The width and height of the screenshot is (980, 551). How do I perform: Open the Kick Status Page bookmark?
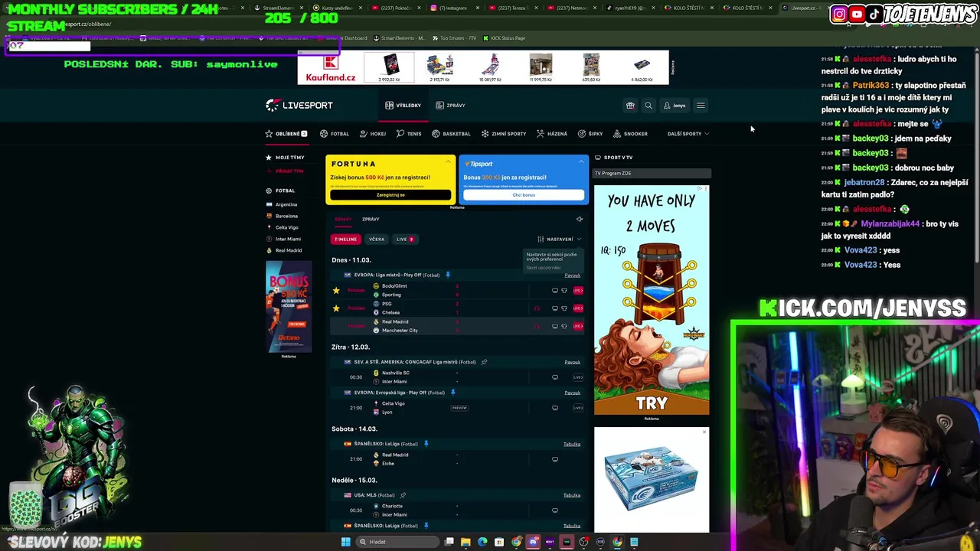[504, 38]
